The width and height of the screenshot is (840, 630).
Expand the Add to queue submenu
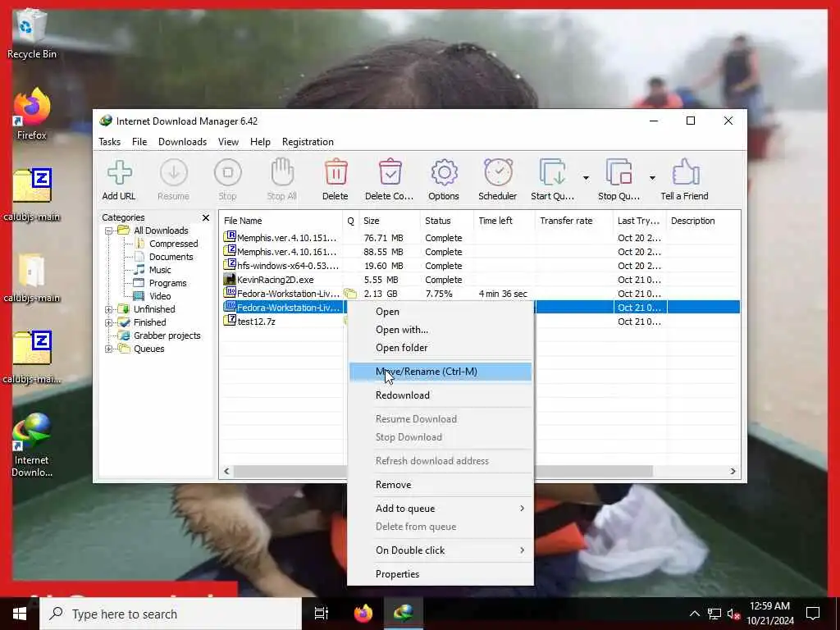[441, 509]
